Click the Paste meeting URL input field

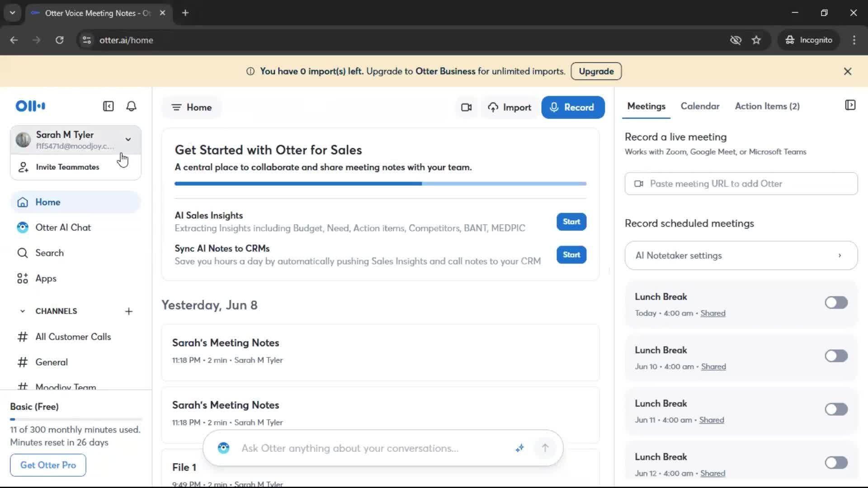[x=741, y=184]
